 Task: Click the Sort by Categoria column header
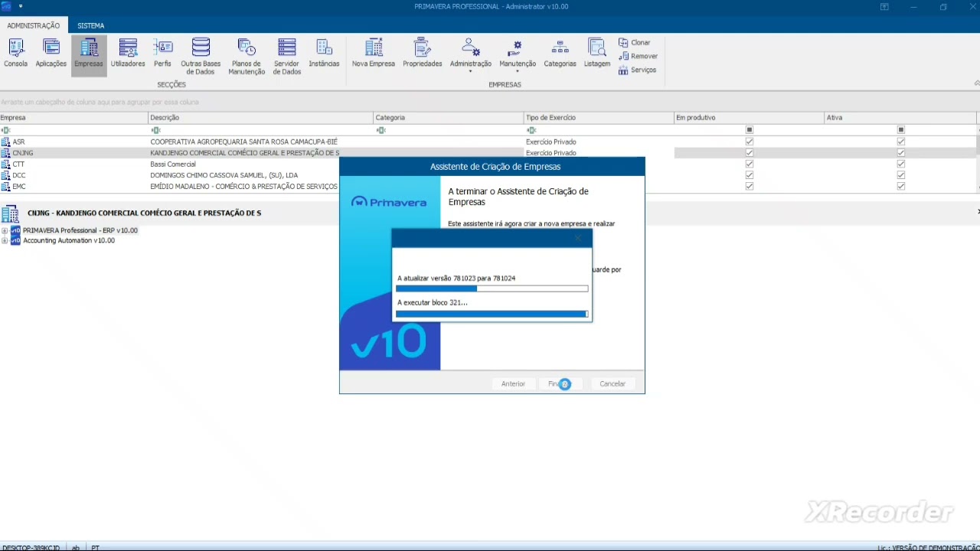449,118
